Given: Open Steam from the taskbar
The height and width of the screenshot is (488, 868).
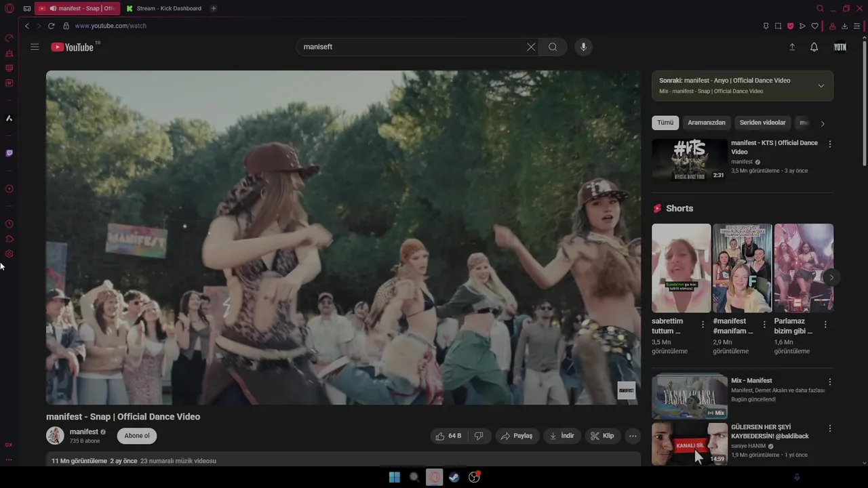Looking at the screenshot, I should click(x=454, y=477).
